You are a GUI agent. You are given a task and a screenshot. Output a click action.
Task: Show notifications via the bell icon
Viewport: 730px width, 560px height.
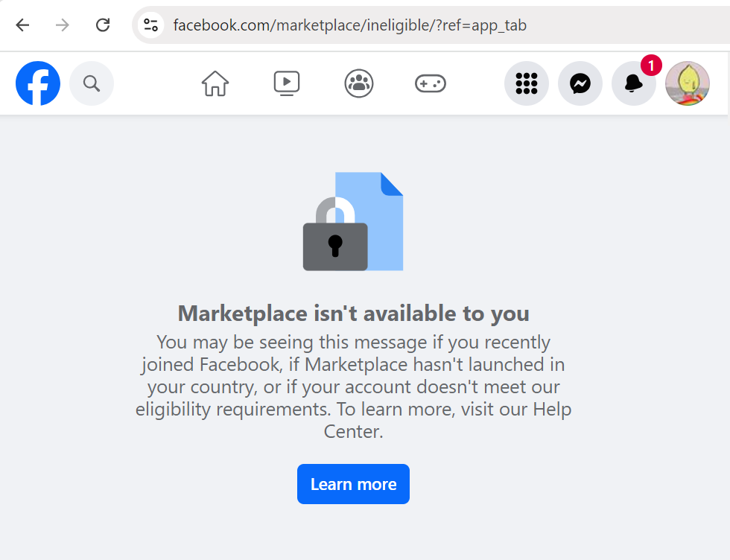(634, 83)
